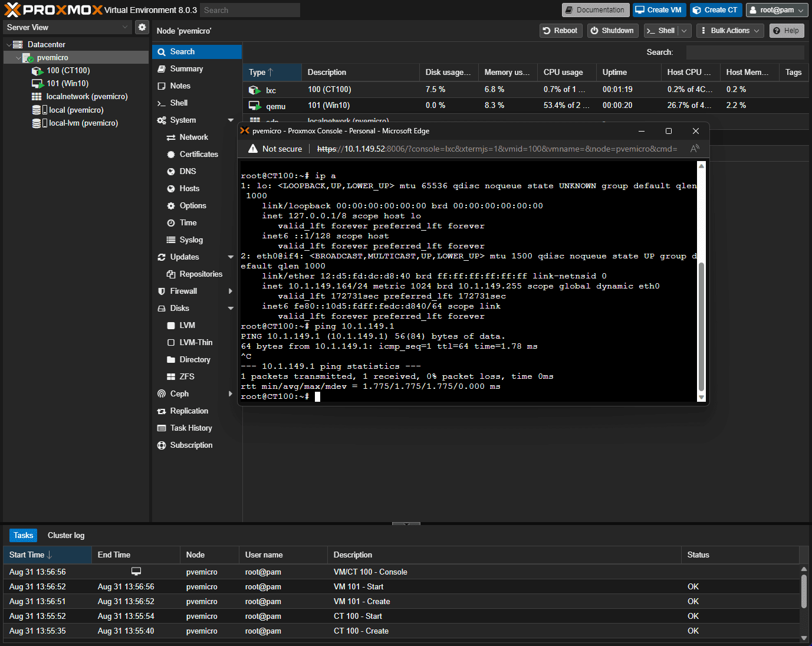Click the Create CT button
The height and width of the screenshot is (646, 812).
(x=715, y=10)
